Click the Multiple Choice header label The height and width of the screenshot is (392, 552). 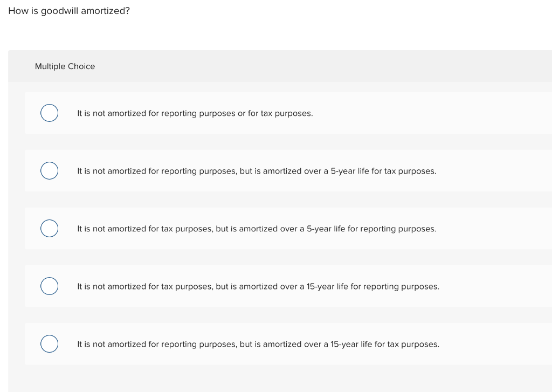(x=65, y=66)
